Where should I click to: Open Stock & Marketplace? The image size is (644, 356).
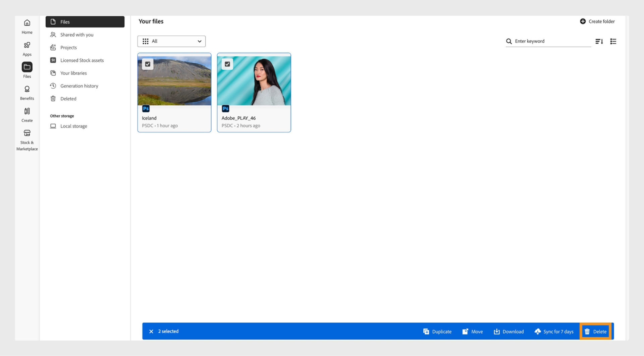27,139
